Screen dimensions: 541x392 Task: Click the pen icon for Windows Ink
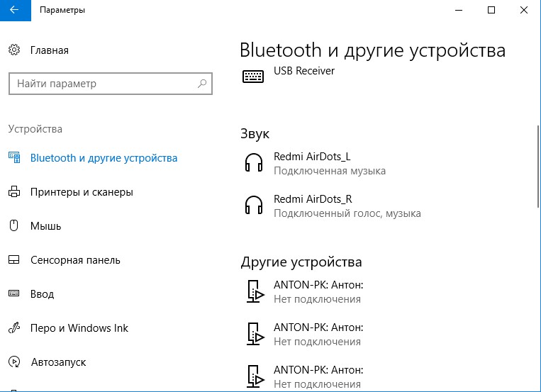(x=13, y=328)
